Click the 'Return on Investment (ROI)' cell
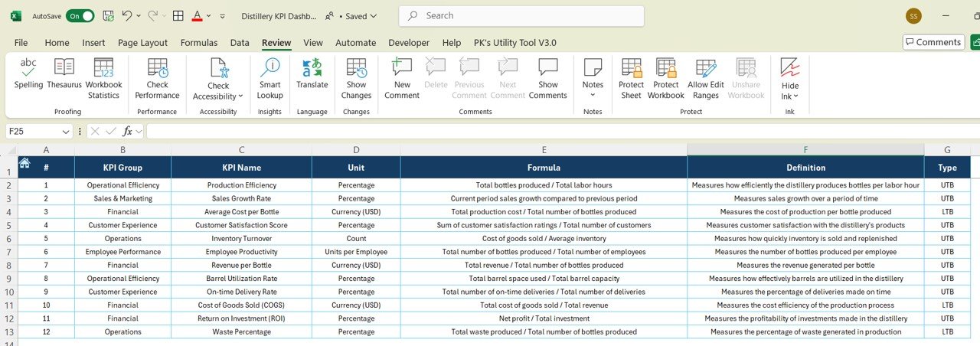This screenshot has height=346, width=980. [x=241, y=318]
